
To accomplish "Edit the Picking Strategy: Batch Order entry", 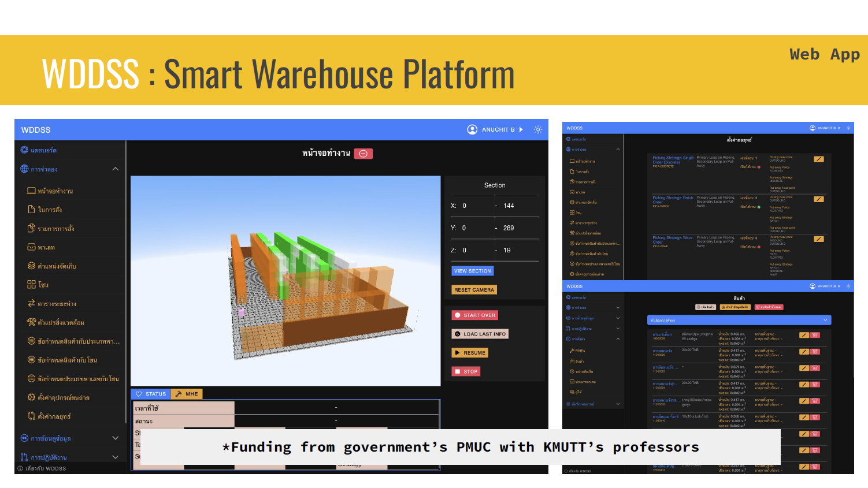I will (819, 199).
